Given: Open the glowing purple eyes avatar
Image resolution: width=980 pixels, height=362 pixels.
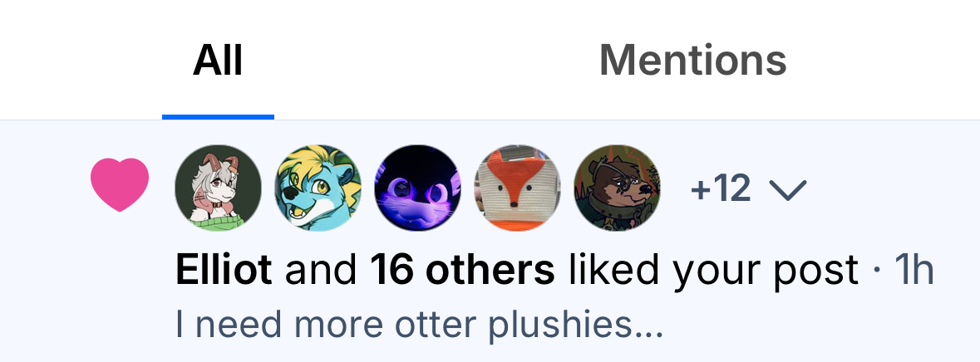Looking at the screenshot, I should pyautogui.click(x=417, y=188).
